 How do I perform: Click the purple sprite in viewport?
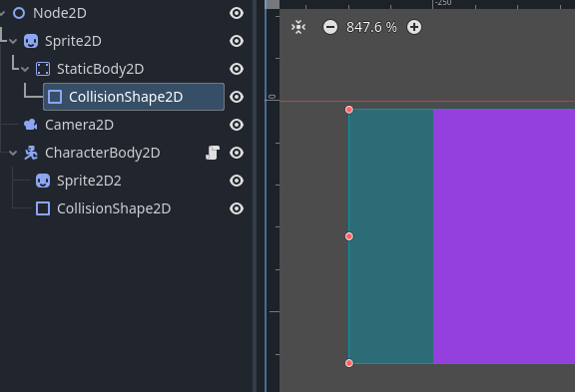(x=504, y=236)
